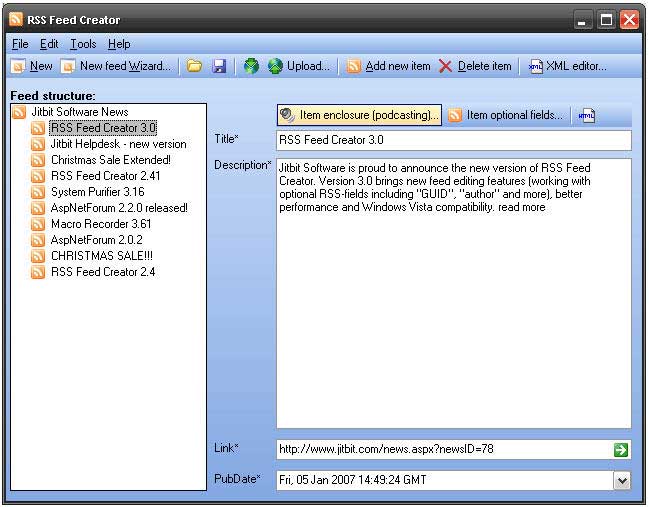Screen dimensions: 649x507
Task: Select Christmas Sale Extended! item
Action: 111,160
